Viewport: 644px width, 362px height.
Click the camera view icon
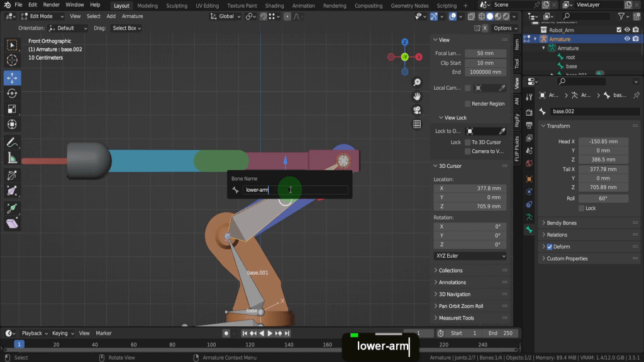coord(417,110)
